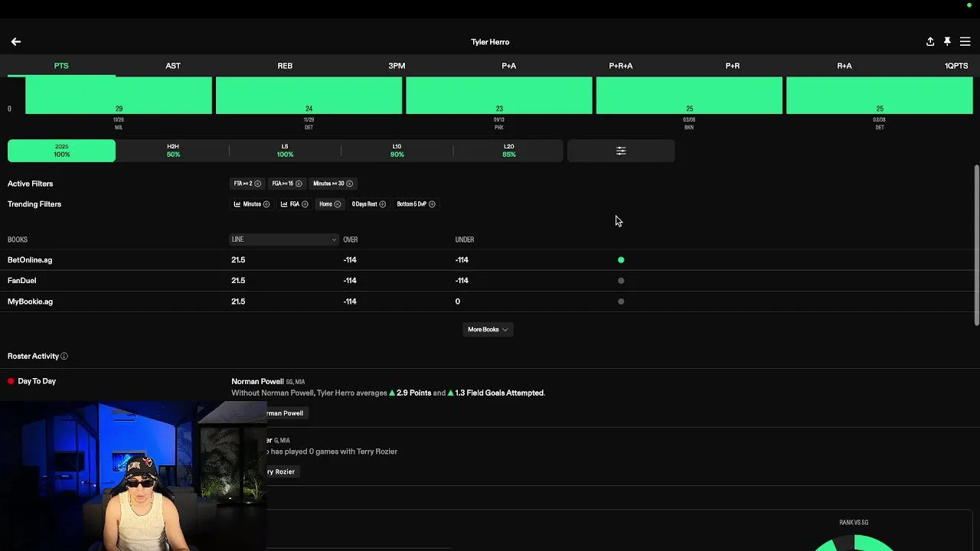
Task: Select the FanDuel radio dot
Action: tap(621, 281)
